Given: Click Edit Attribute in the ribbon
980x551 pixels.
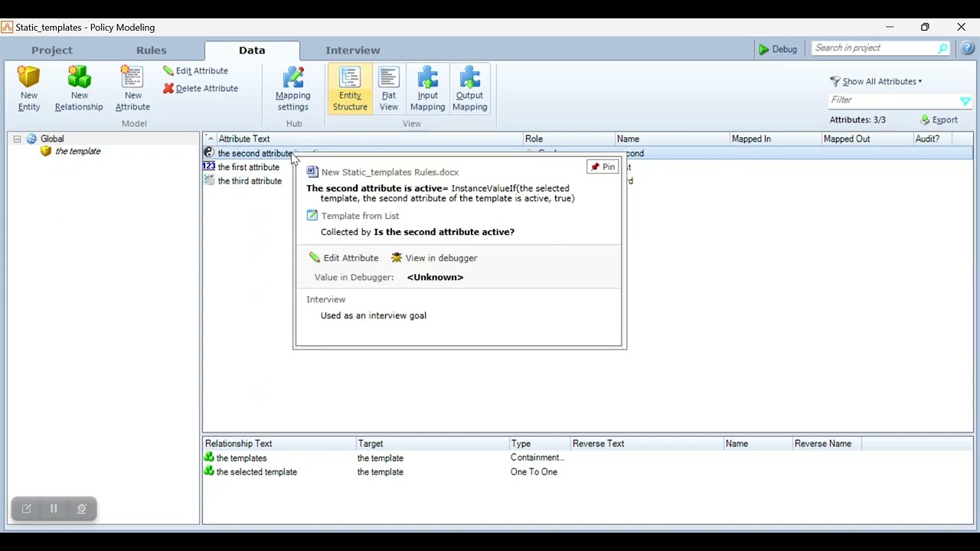Looking at the screenshot, I should pos(196,70).
